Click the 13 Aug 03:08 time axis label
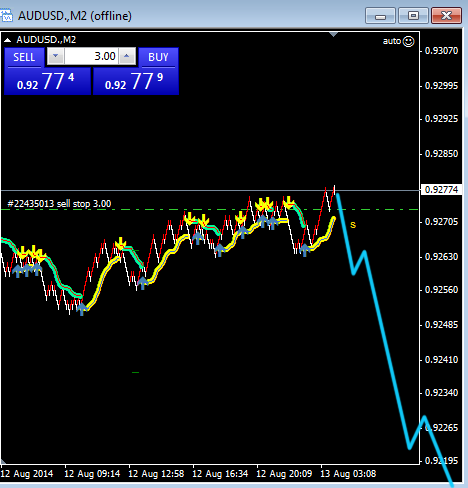This screenshot has height=488, width=468. pyautogui.click(x=348, y=474)
